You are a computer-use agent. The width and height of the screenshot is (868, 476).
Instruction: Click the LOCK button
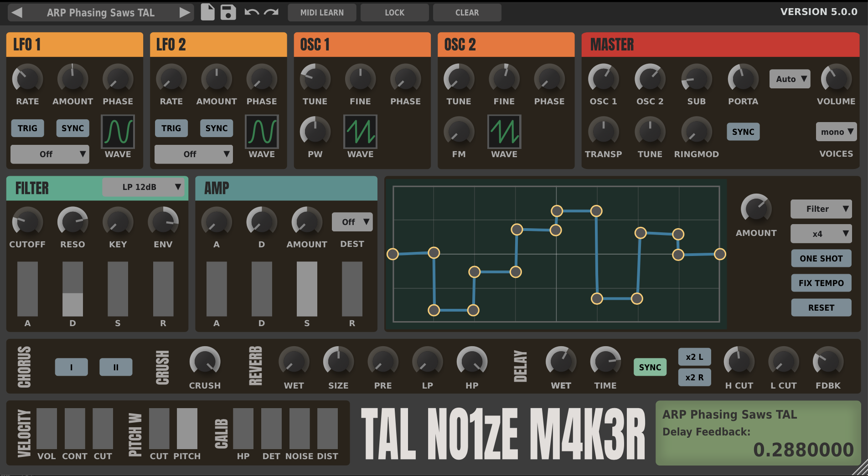394,13
